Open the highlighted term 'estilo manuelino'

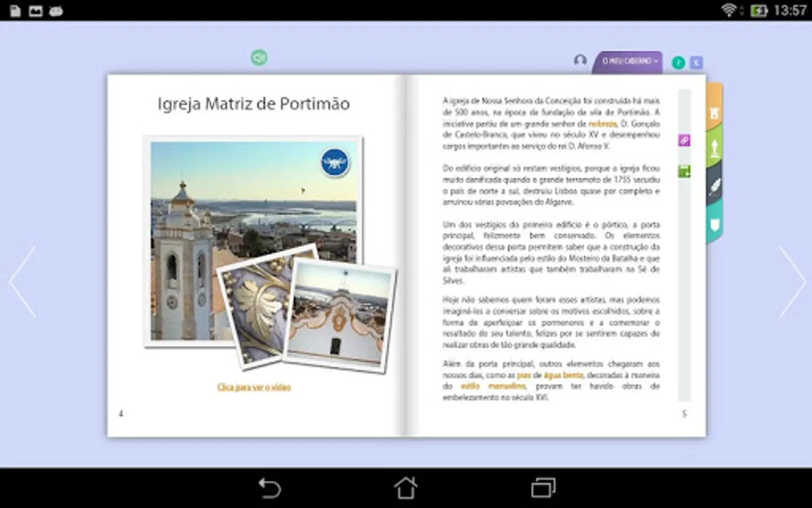point(492,386)
